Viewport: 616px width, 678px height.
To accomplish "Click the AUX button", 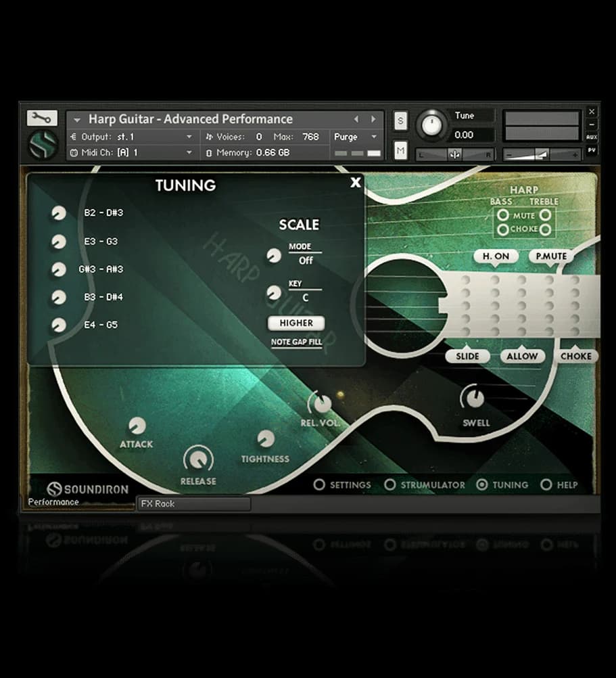I will pyautogui.click(x=592, y=137).
